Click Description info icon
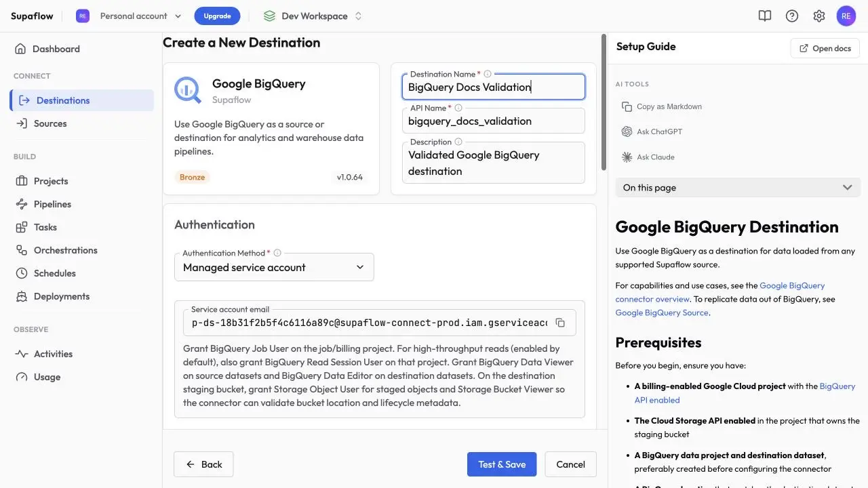868x488 pixels. (x=458, y=142)
